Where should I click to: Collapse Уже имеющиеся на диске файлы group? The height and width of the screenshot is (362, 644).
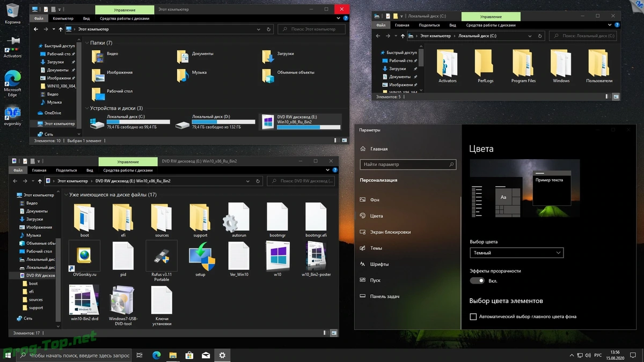pos(65,195)
